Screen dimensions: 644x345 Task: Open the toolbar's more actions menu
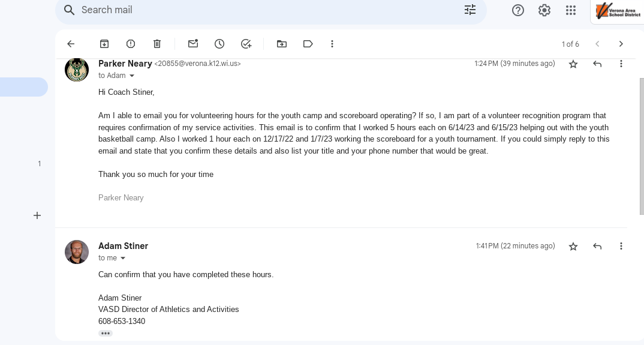332,44
